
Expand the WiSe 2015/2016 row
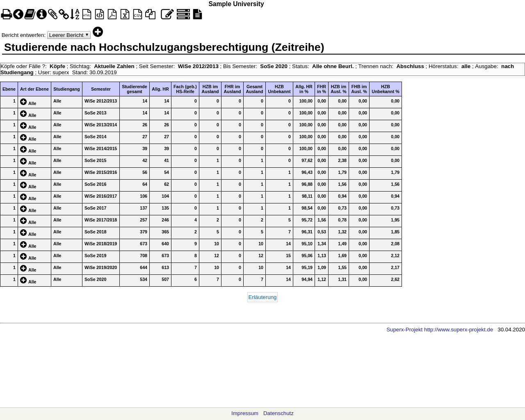pyautogui.click(x=23, y=173)
